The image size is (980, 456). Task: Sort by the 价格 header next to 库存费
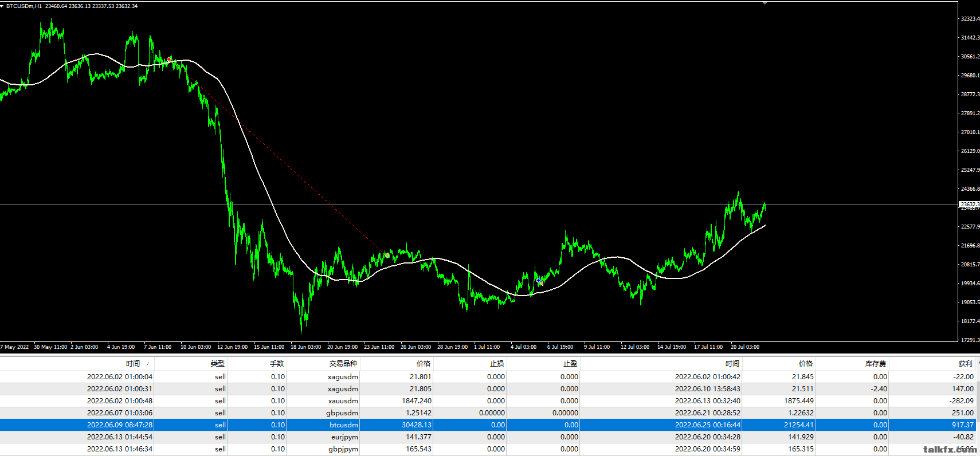click(806, 363)
